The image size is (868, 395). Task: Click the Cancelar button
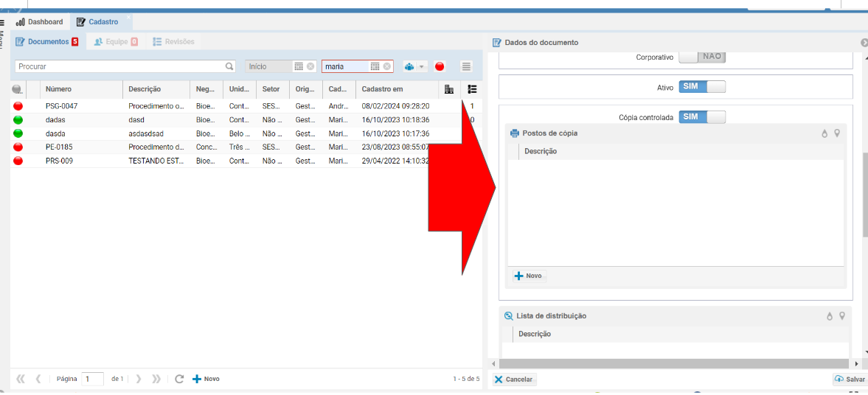pos(514,380)
